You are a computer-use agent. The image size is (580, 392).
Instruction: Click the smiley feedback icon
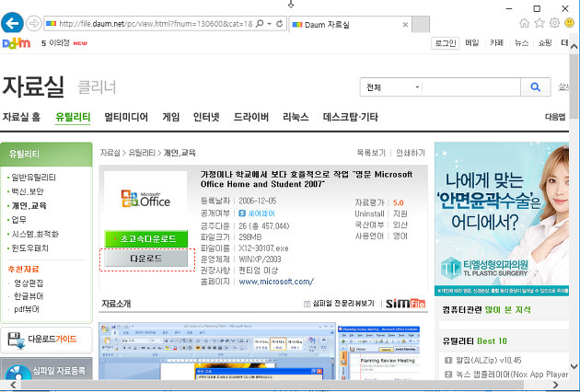pyautogui.click(x=570, y=23)
